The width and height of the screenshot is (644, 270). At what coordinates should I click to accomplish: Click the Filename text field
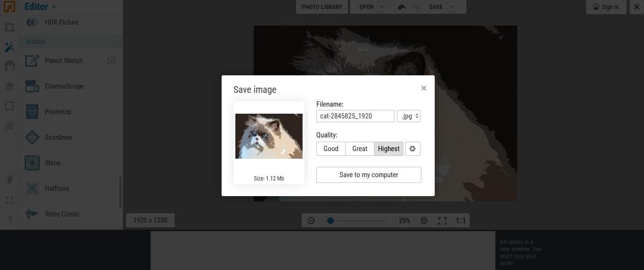tap(355, 116)
